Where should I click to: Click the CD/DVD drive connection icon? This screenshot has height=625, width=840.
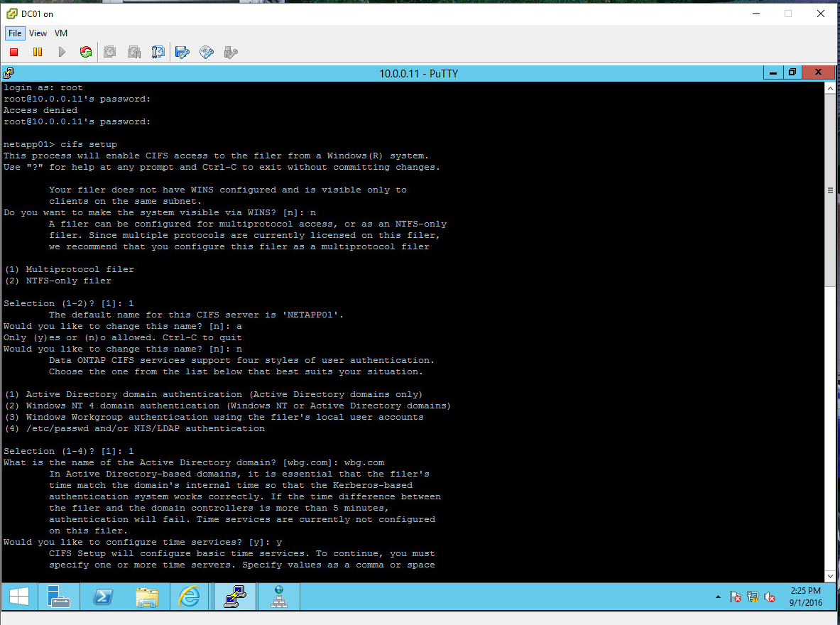click(x=206, y=52)
